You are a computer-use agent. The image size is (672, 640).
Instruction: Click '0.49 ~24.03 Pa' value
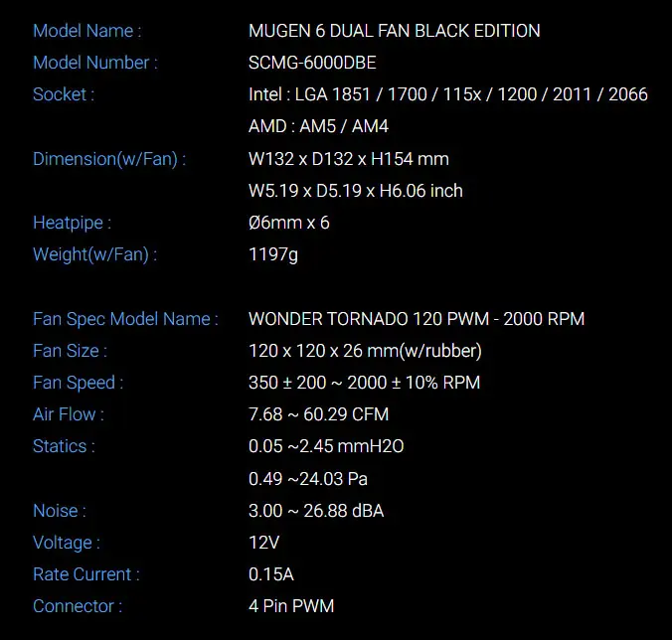coord(308,479)
